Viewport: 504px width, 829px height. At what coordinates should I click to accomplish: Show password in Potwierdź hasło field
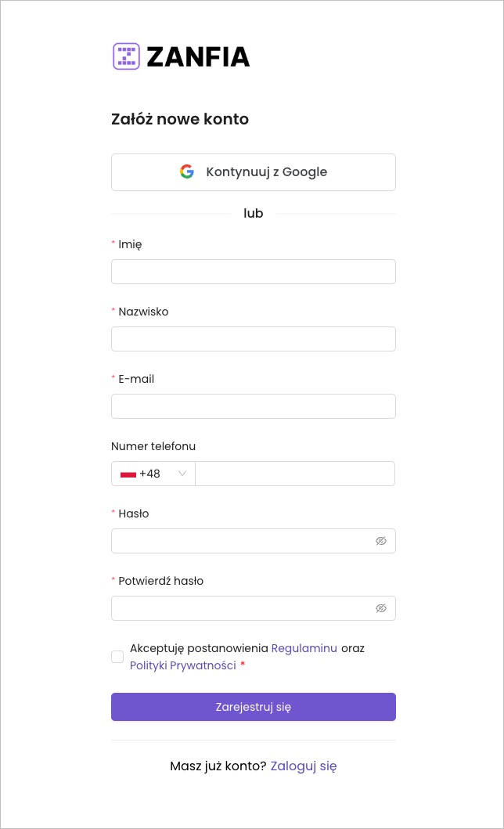pyautogui.click(x=381, y=608)
